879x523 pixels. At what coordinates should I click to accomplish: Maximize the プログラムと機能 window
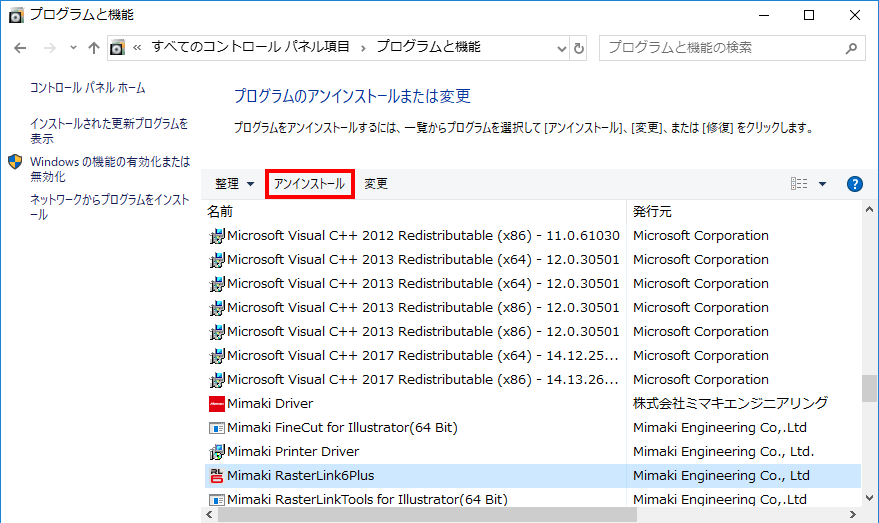809,15
